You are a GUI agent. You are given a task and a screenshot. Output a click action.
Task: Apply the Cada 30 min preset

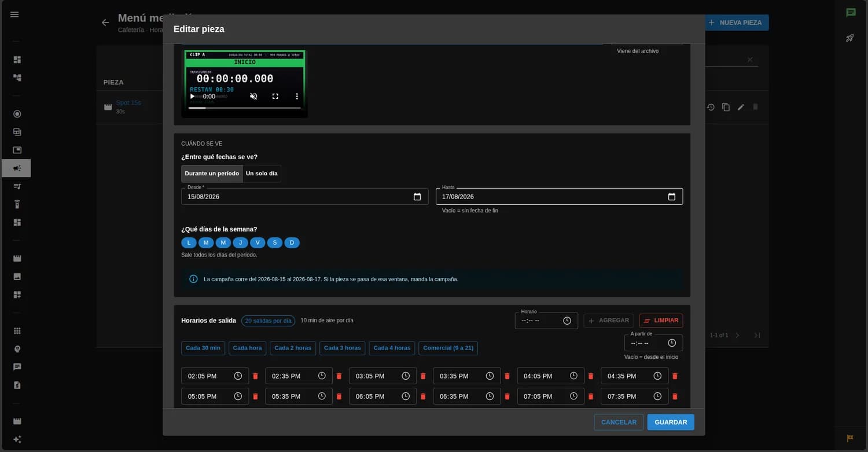(203, 348)
